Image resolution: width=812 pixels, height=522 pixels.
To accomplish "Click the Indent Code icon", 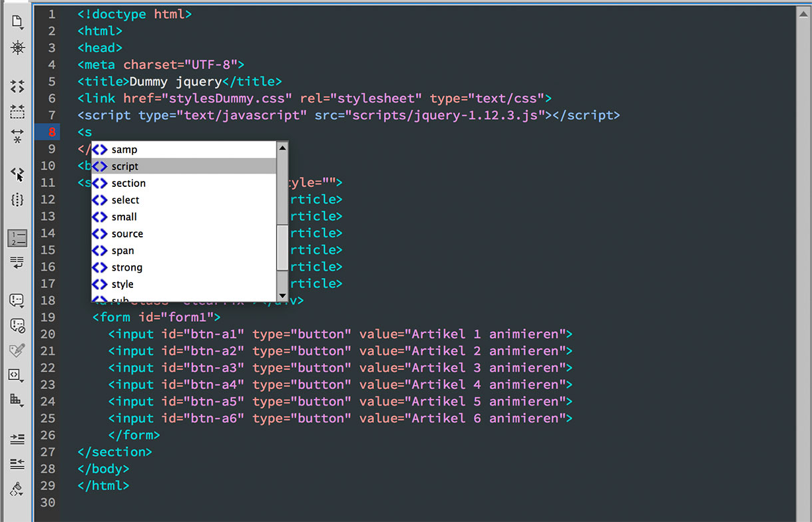I will click(17, 439).
